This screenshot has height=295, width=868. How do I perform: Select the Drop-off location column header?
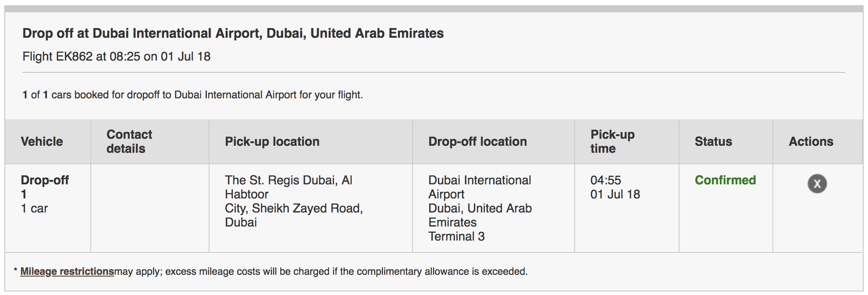click(x=477, y=141)
